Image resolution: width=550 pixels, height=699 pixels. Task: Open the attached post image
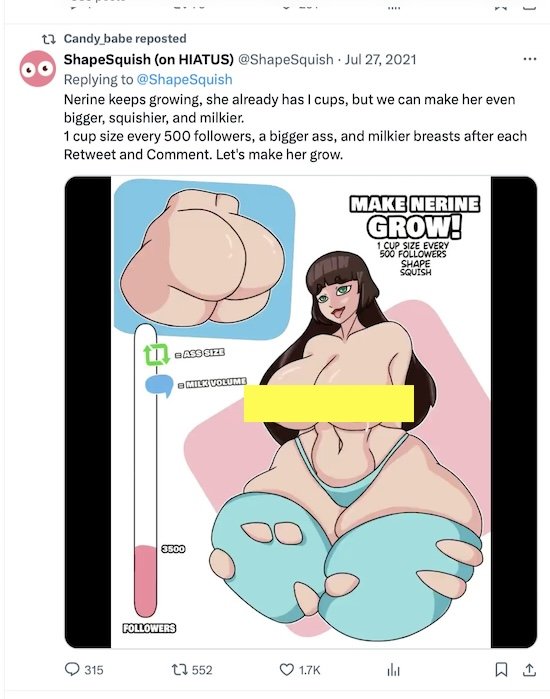[x=301, y=412]
